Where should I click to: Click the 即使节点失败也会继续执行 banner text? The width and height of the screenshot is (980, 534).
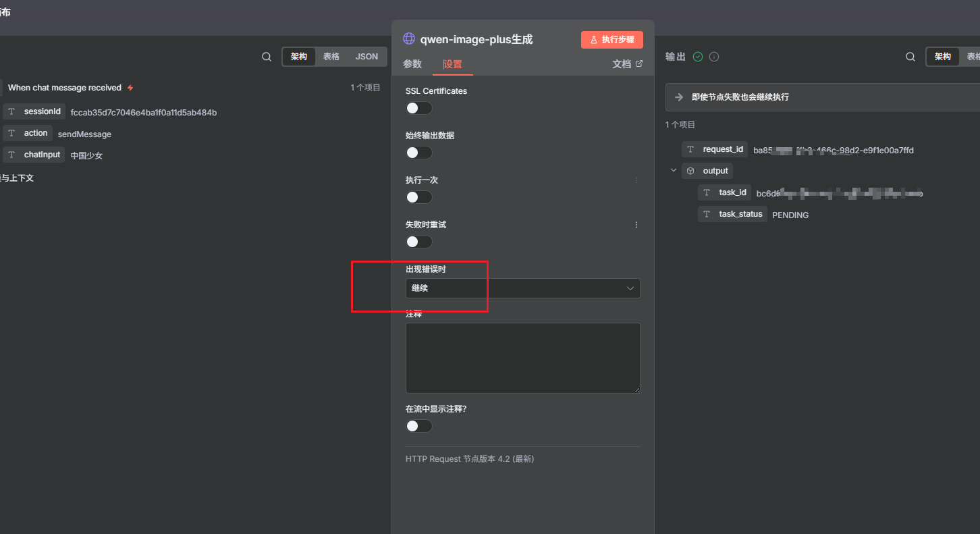740,97
